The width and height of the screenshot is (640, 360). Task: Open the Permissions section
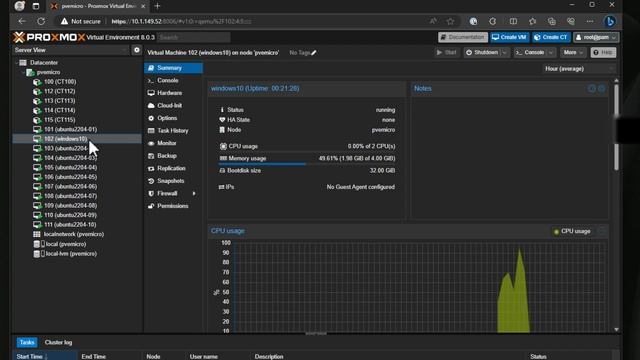pos(173,206)
